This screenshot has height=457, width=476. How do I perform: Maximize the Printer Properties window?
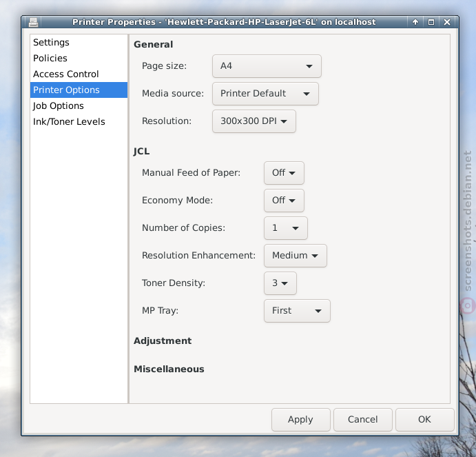(431, 22)
